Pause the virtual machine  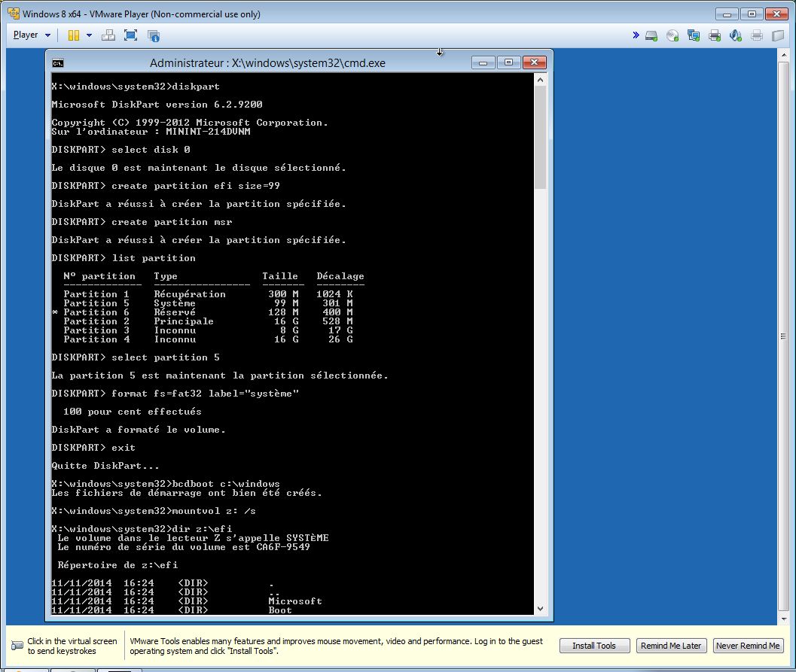pyautogui.click(x=74, y=35)
